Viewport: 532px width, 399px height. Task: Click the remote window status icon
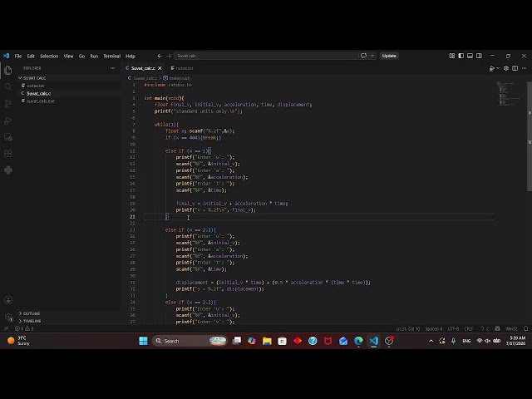click(6, 328)
